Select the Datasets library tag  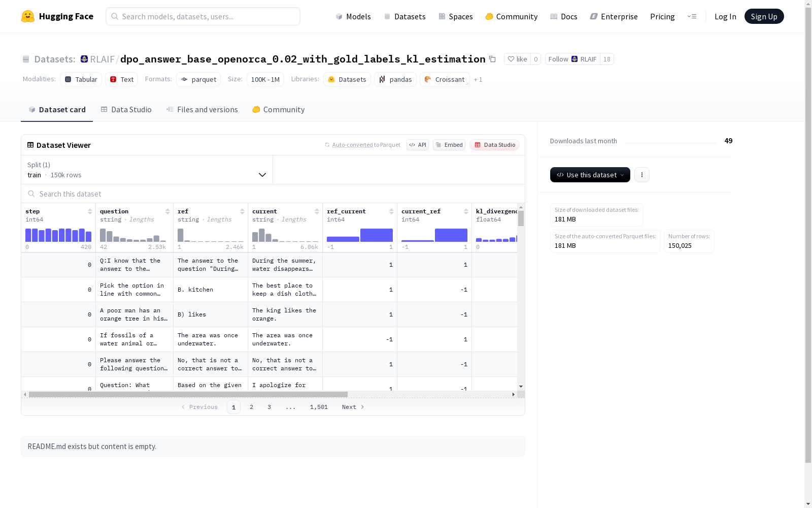coord(347,79)
